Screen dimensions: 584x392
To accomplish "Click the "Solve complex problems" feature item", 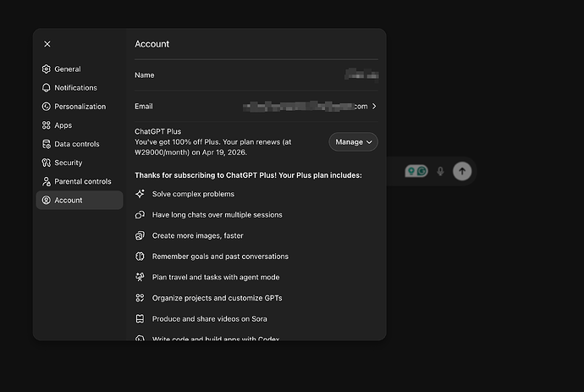I will [193, 194].
